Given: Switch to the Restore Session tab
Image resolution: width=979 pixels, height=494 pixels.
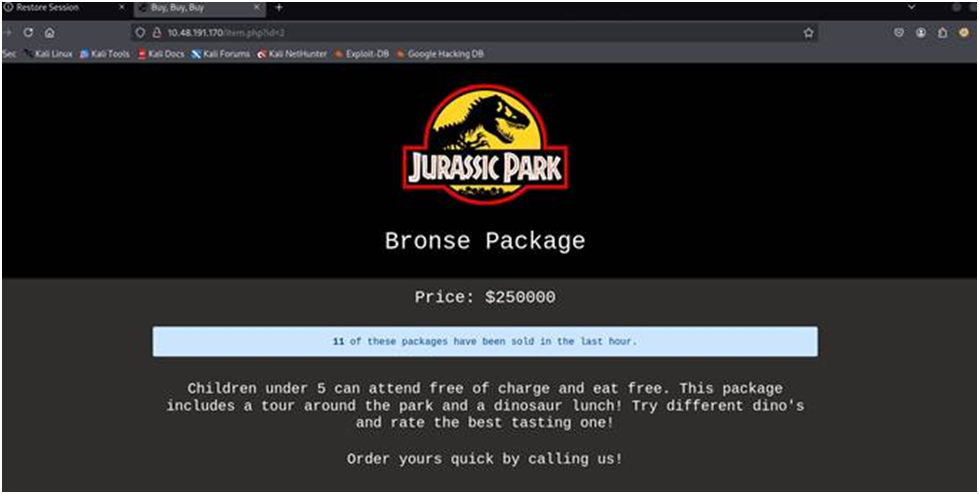Looking at the screenshot, I should coord(66,8).
